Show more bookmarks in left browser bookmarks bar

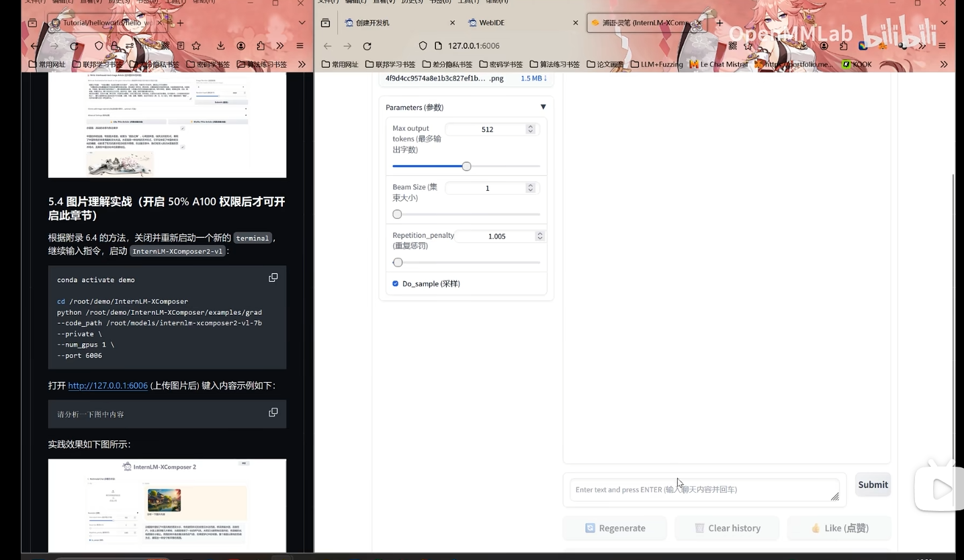[x=302, y=64]
